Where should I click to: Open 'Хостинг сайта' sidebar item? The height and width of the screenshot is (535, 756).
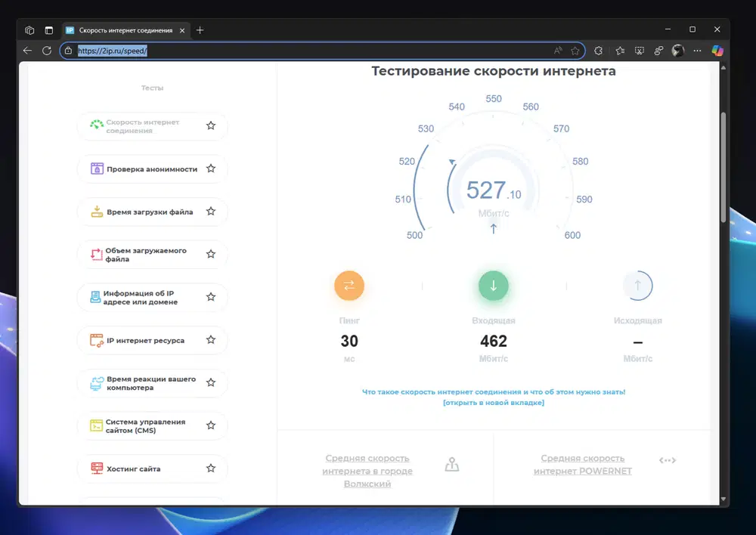click(152, 469)
